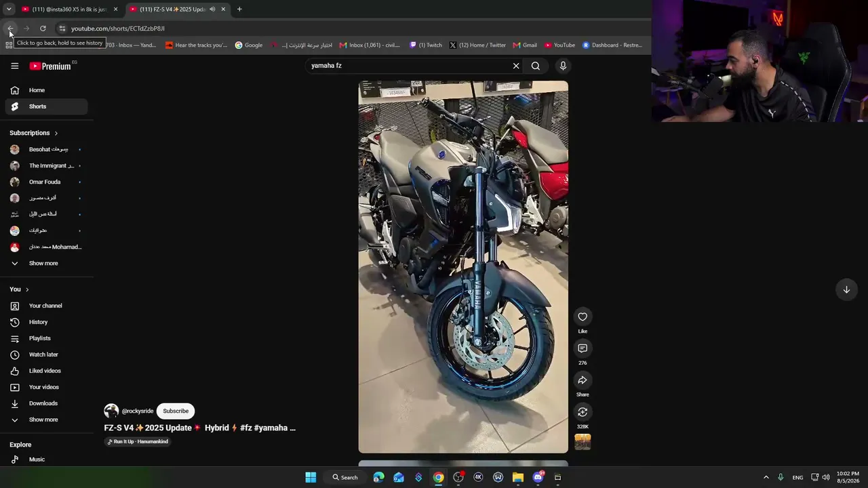Open the Google bookmark

249,45
